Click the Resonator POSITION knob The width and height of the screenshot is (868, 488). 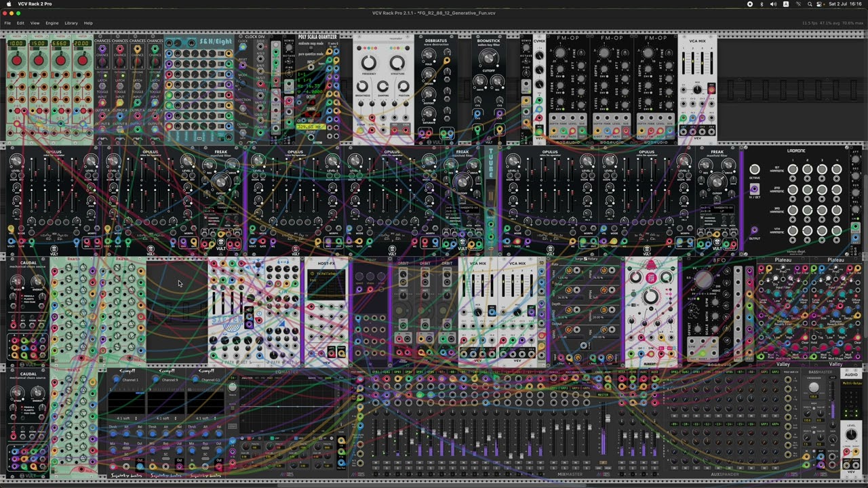(404, 87)
